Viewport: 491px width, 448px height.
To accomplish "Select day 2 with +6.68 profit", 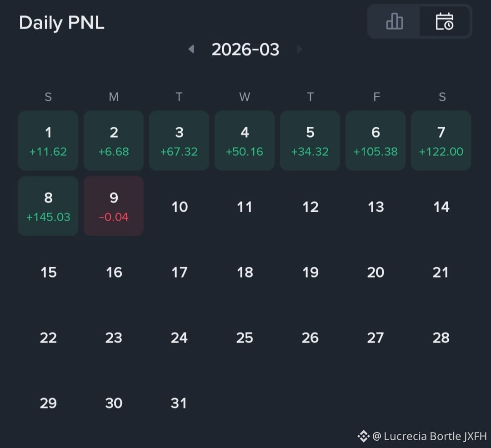I will [114, 140].
